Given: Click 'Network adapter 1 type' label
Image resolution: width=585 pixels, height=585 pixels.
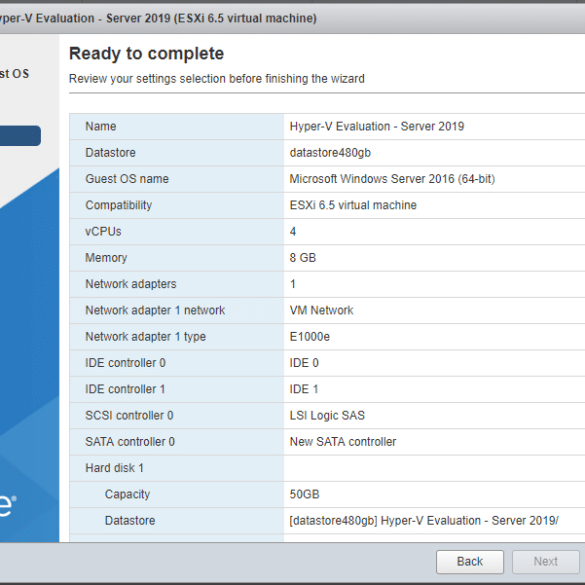Looking at the screenshot, I should point(146,337).
